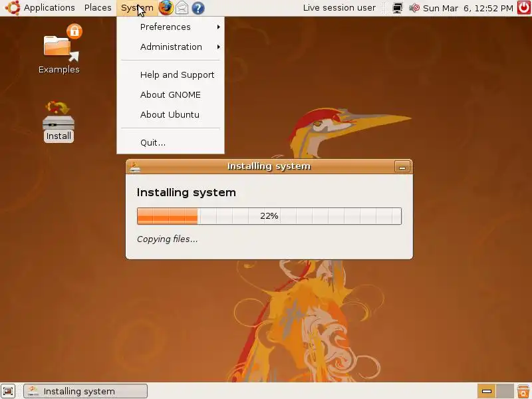
Task: Click the muted volume speaker icon
Action: coord(414,8)
